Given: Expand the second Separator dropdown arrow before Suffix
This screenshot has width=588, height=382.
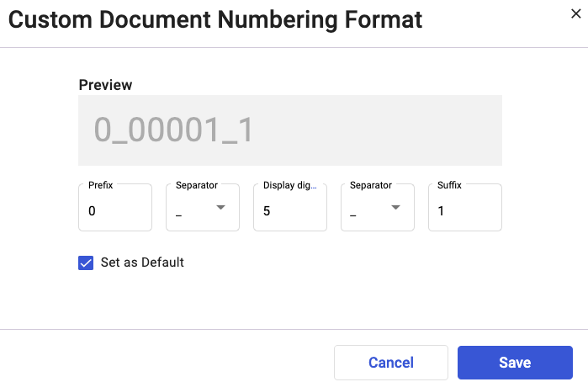Looking at the screenshot, I should (395, 207).
